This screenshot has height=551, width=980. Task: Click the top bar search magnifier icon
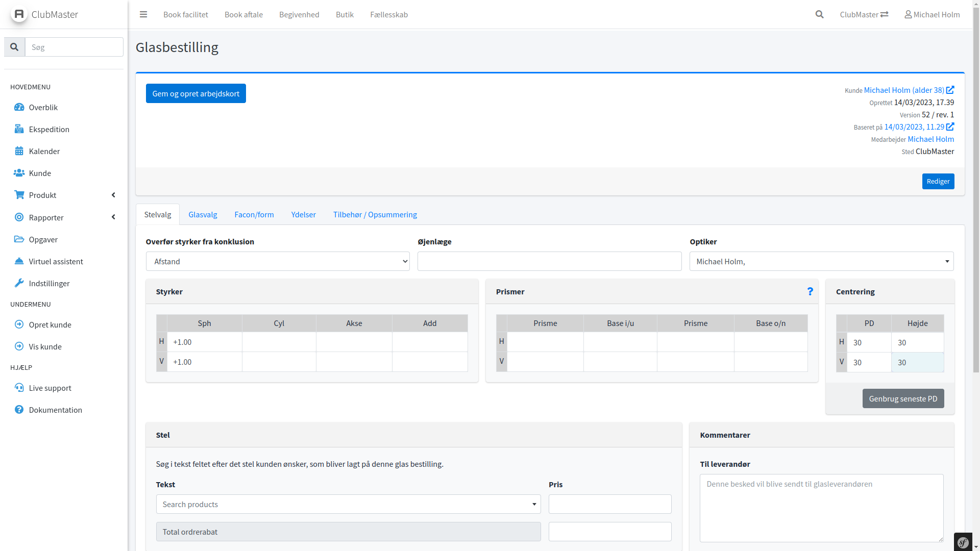[819, 14]
